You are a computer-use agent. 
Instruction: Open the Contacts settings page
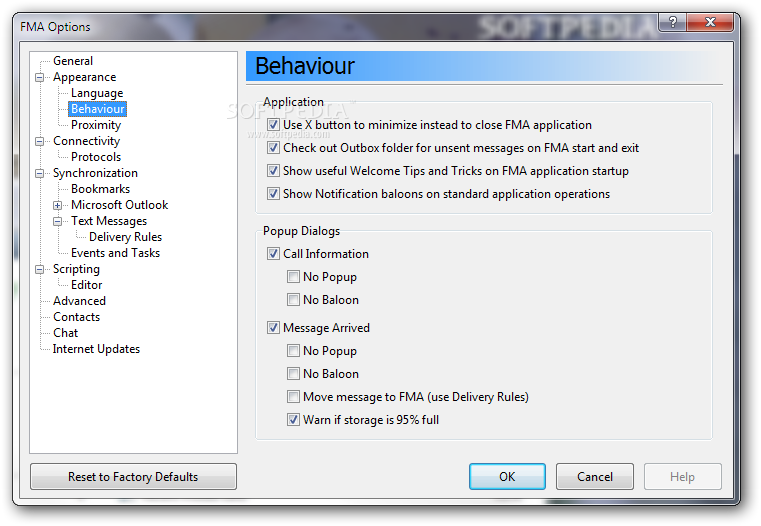[76, 317]
